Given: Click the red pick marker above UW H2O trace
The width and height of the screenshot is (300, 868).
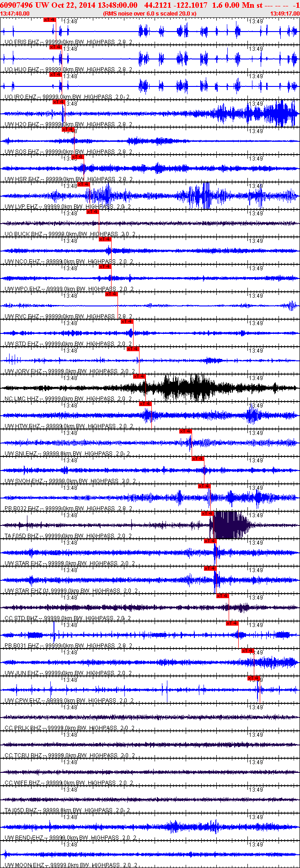Looking at the screenshot, I should [59, 102].
